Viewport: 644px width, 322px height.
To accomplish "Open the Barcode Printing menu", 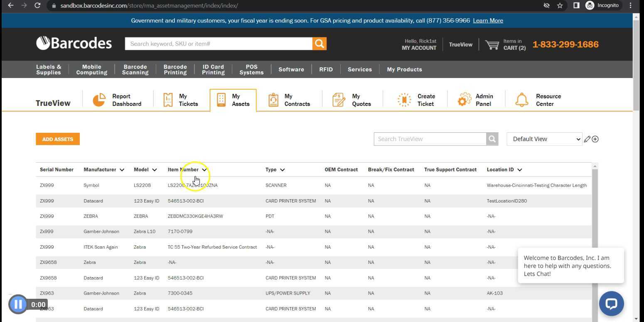I will coord(175,69).
